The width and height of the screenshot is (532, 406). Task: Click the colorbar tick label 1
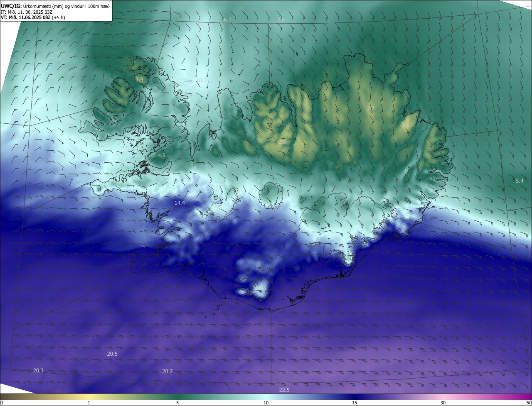(89, 403)
